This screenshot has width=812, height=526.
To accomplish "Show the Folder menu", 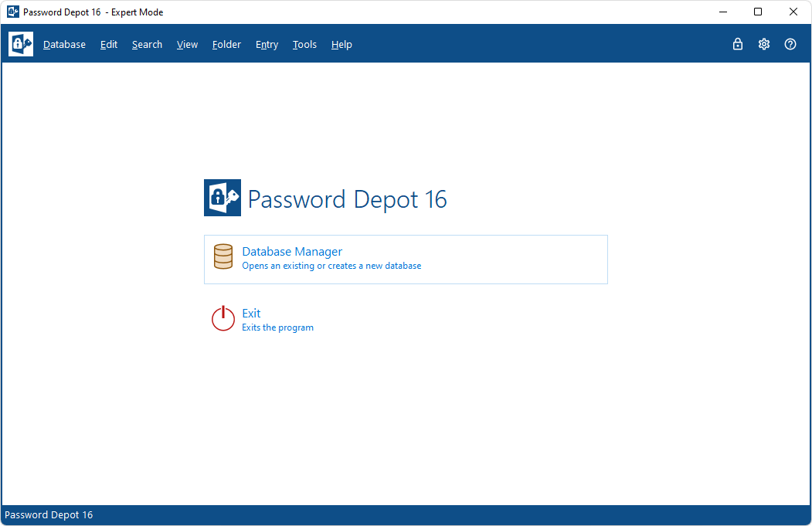I will click(x=226, y=45).
